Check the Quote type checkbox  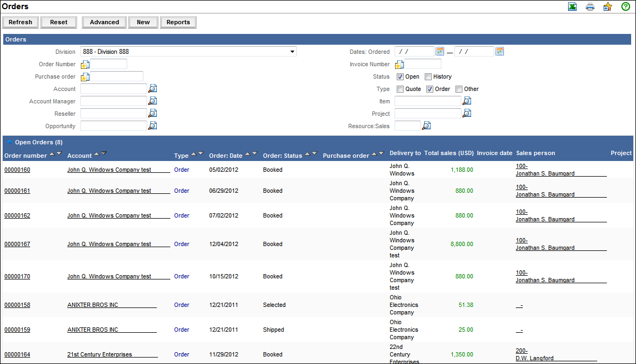pyautogui.click(x=400, y=89)
